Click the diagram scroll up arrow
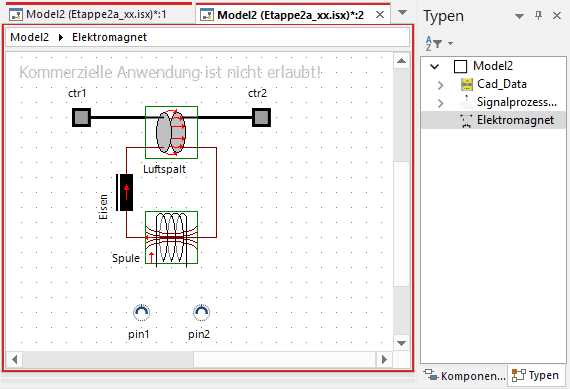This screenshot has height=389, width=570. (x=401, y=61)
